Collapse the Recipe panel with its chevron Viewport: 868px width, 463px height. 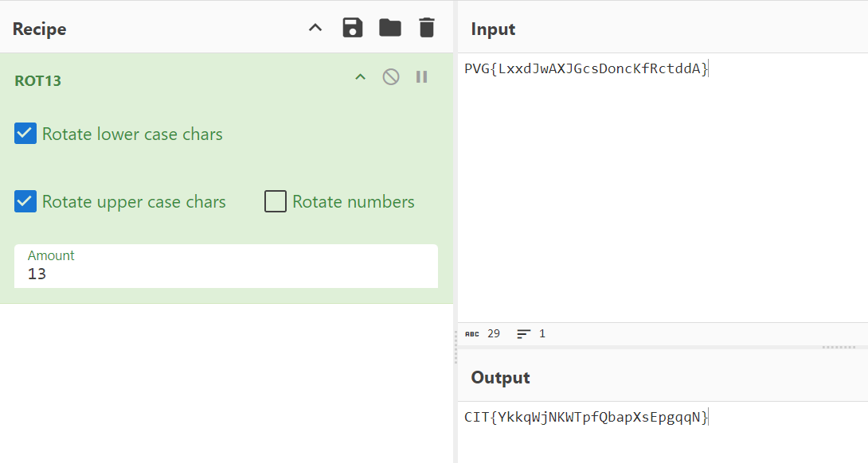(x=315, y=26)
